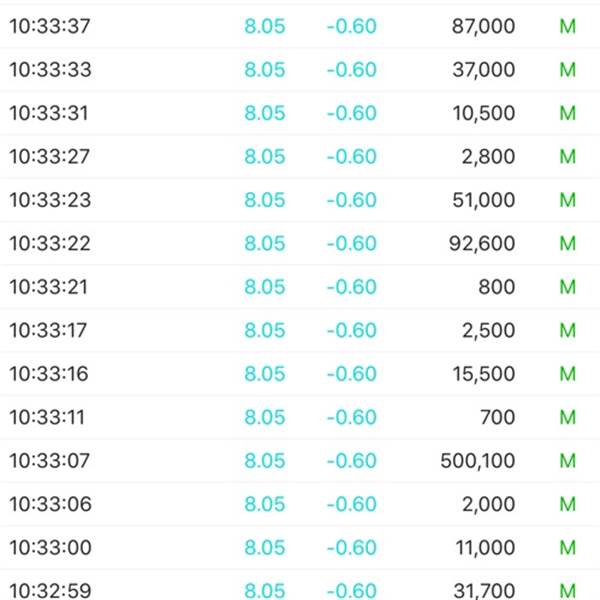
Task: Select the 10:33:37 trade row
Action: 300,26
